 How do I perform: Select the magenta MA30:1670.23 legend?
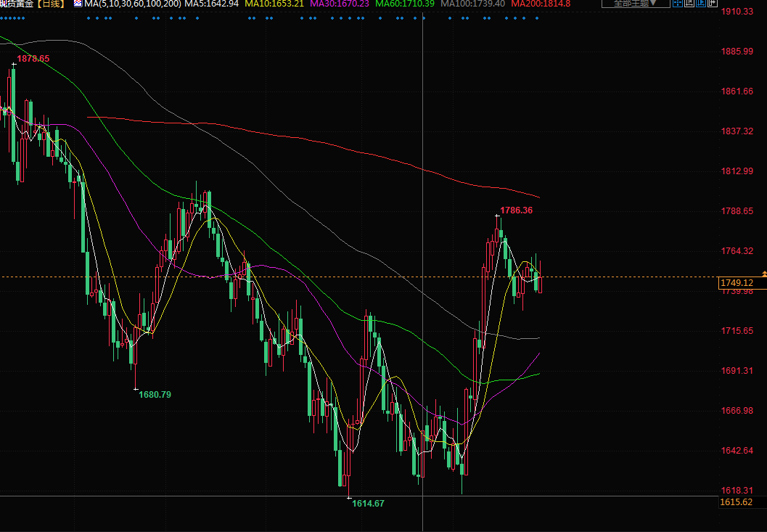[x=340, y=4]
